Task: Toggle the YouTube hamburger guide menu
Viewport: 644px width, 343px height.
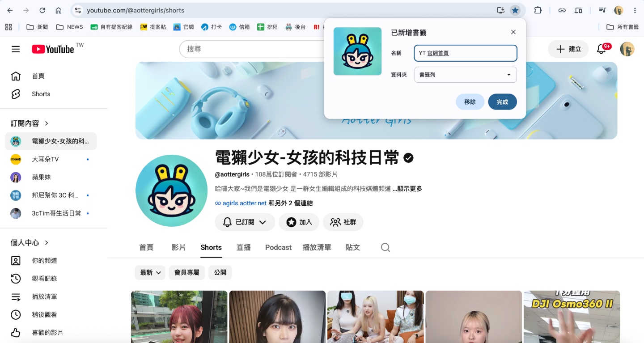Action: (16, 49)
